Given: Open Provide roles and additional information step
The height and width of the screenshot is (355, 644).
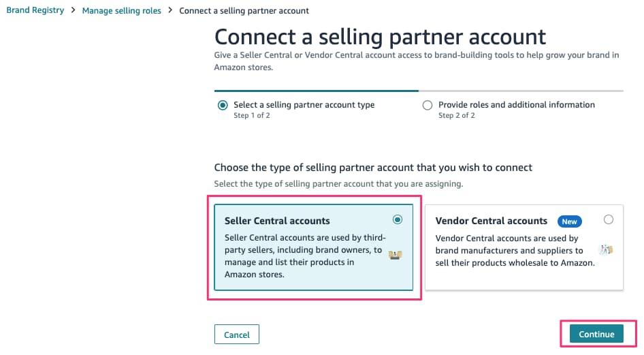Looking at the screenshot, I should click(x=516, y=105).
